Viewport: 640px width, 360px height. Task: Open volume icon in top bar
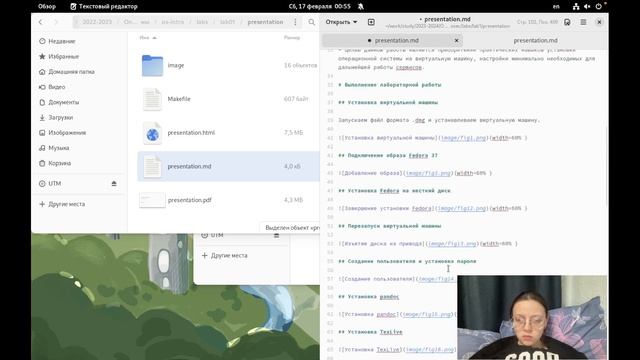click(x=587, y=7)
